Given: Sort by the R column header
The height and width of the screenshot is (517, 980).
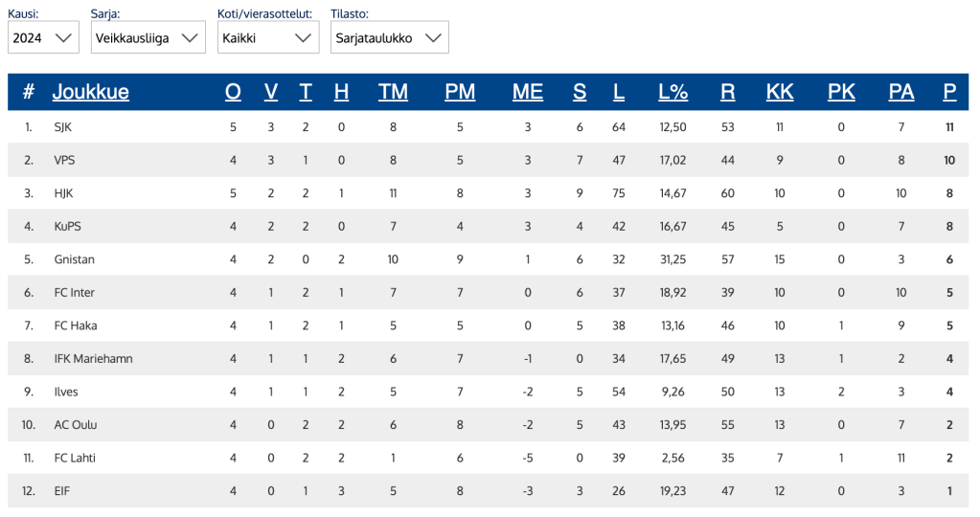Looking at the screenshot, I should pyautogui.click(x=728, y=92).
